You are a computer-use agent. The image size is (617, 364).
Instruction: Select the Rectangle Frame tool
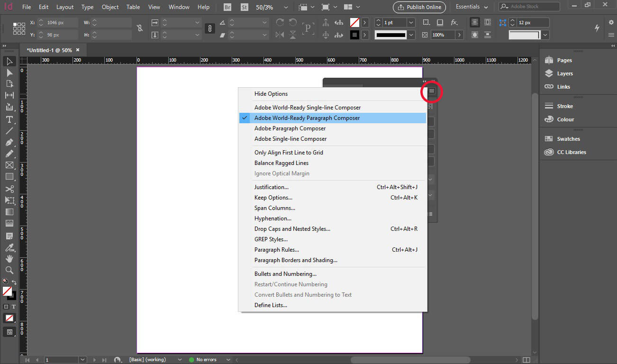click(x=9, y=165)
